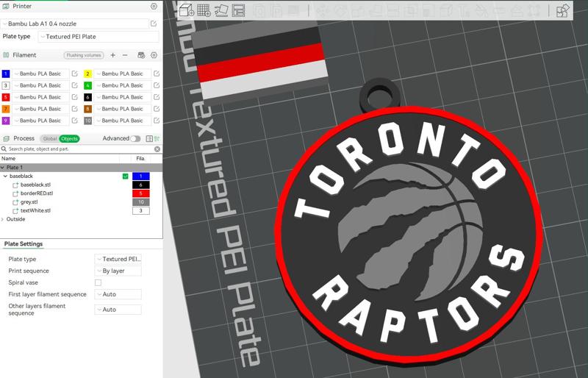
Task: Switch process scope to Global
Action: [x=49, y=138]
